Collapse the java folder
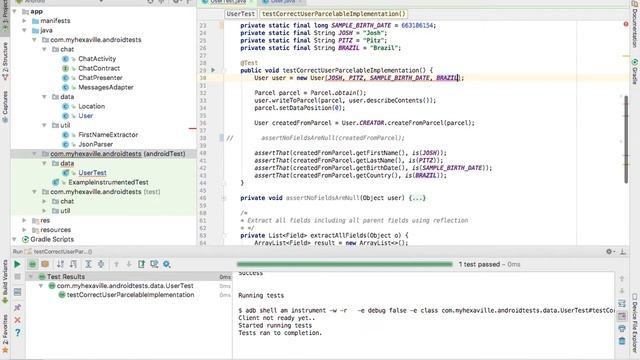640x360 pixels. [24, 30]
